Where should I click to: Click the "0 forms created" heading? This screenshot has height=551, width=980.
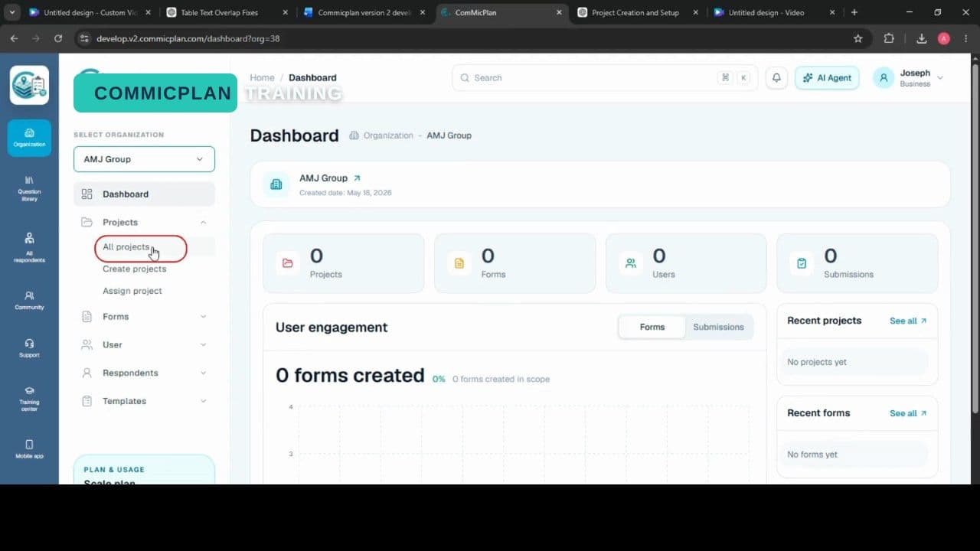coord(350,376)
